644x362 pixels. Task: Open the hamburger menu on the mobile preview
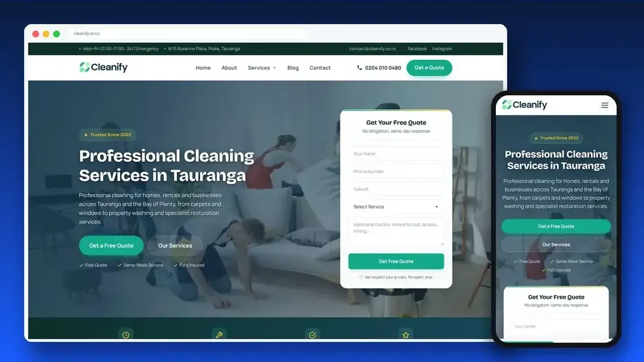[605, 105]
